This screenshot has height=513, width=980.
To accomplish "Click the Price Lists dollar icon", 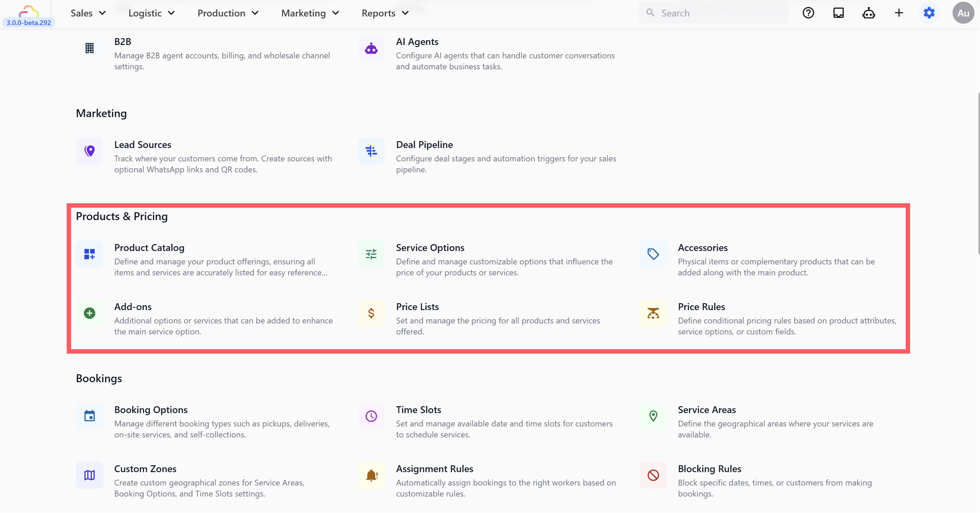I will pos(371,313).
